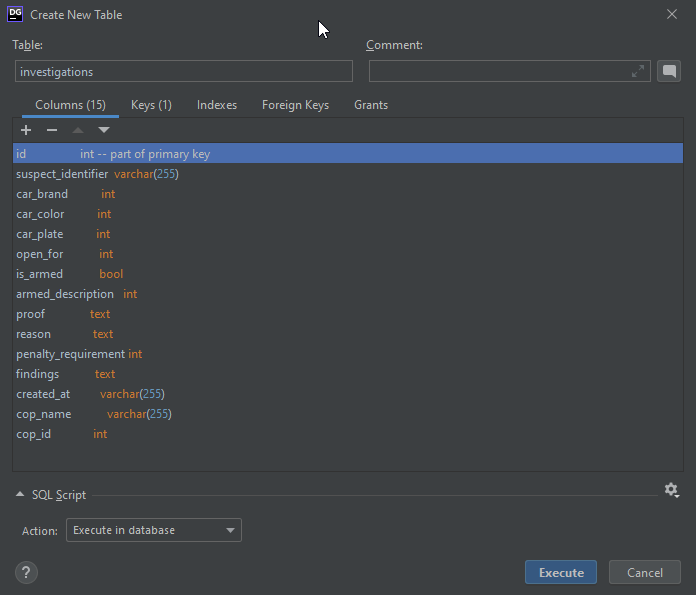
Task: Switch to the Indexes tab
Action: coord(217,105)
